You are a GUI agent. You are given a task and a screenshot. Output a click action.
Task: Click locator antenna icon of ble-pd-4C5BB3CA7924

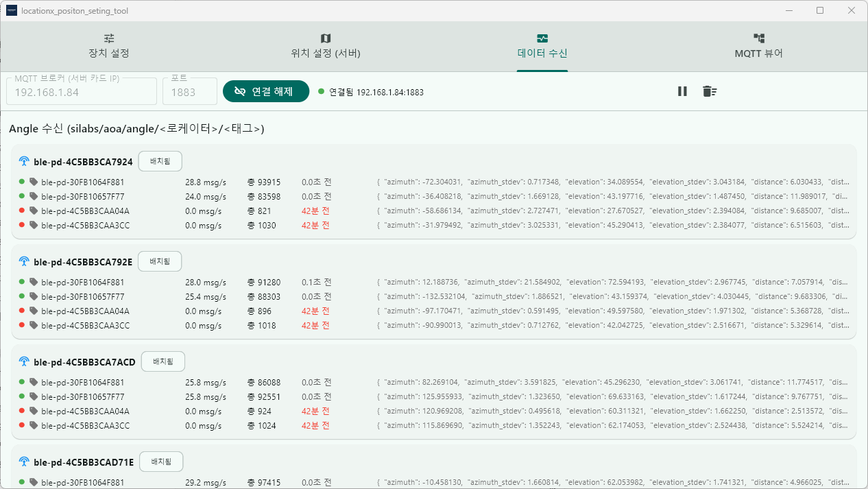[24, 162]
